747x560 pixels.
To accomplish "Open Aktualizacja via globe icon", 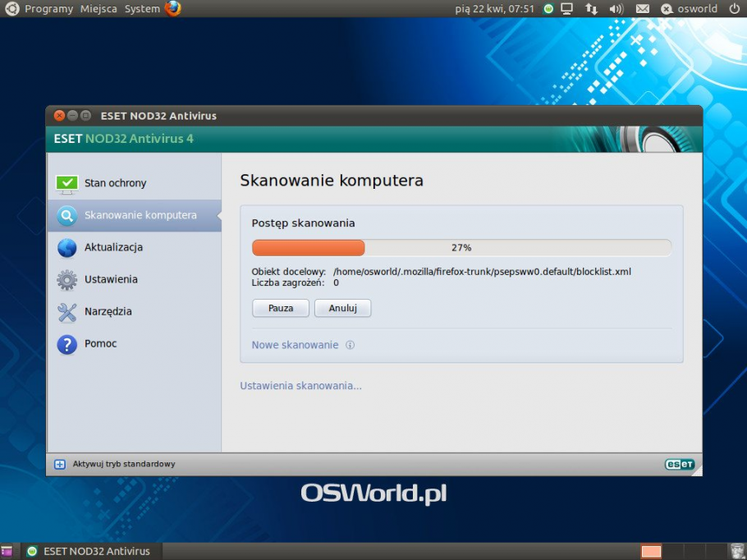I will [x=66, y=247].
